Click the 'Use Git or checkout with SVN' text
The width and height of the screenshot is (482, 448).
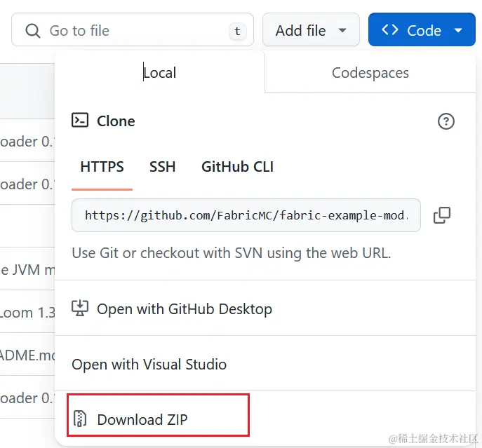tap(231, 253)
